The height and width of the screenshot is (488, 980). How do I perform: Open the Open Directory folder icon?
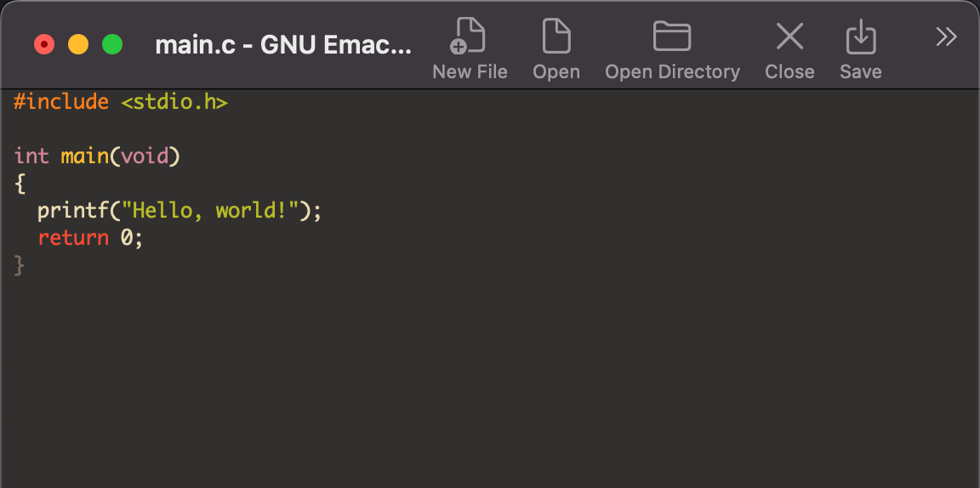[x=672, y=37]
